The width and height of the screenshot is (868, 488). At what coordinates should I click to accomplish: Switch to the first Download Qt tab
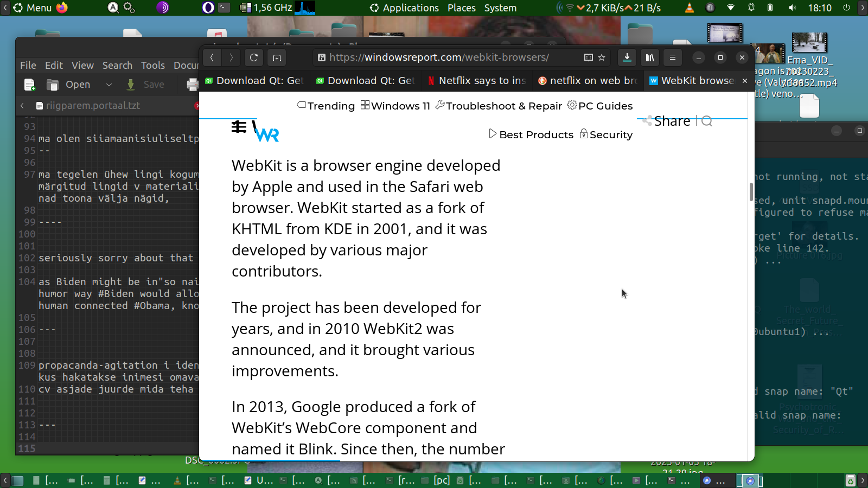click(x=254, y=81)
